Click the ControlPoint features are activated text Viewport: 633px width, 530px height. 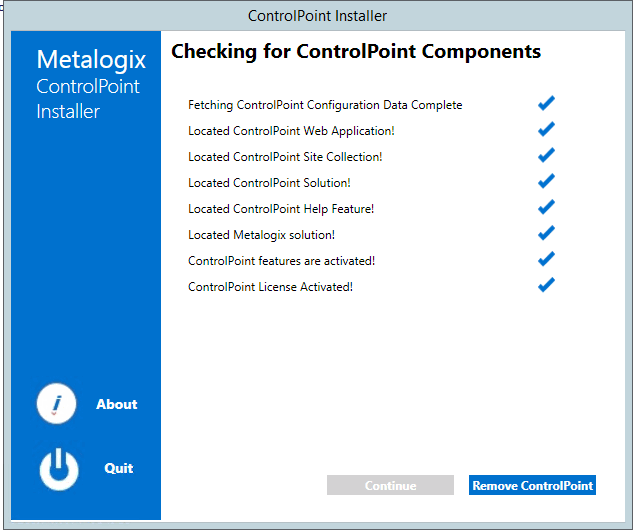pos(281,261)
